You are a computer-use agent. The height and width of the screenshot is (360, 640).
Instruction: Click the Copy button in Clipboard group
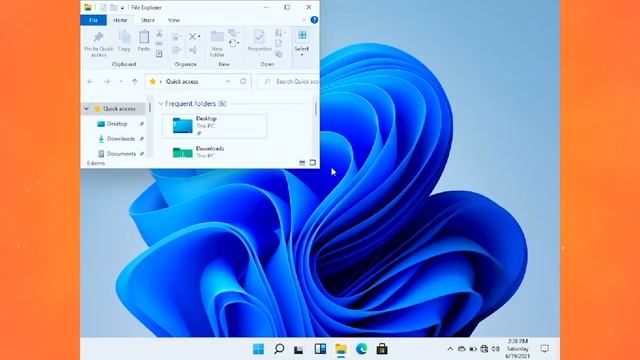(x=124, y=41)
